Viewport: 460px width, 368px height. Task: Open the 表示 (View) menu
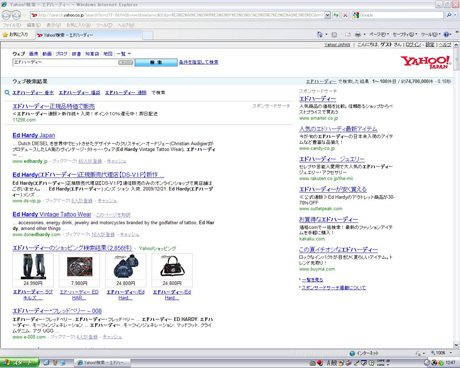(53, 25)
